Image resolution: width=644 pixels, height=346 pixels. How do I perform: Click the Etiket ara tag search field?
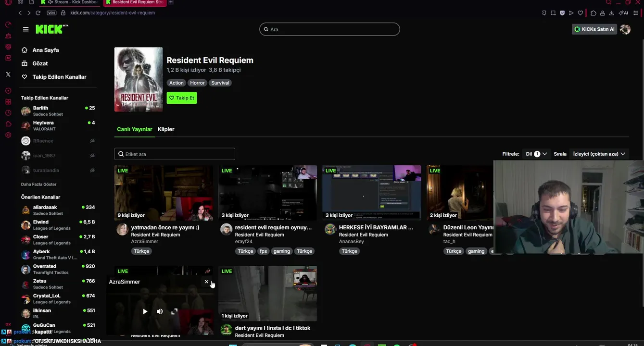175,154
